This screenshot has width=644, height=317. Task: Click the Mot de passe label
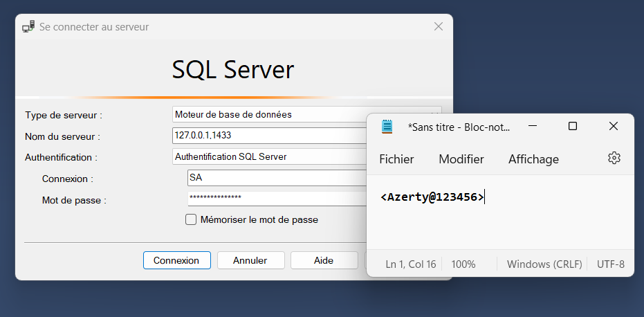74,200
